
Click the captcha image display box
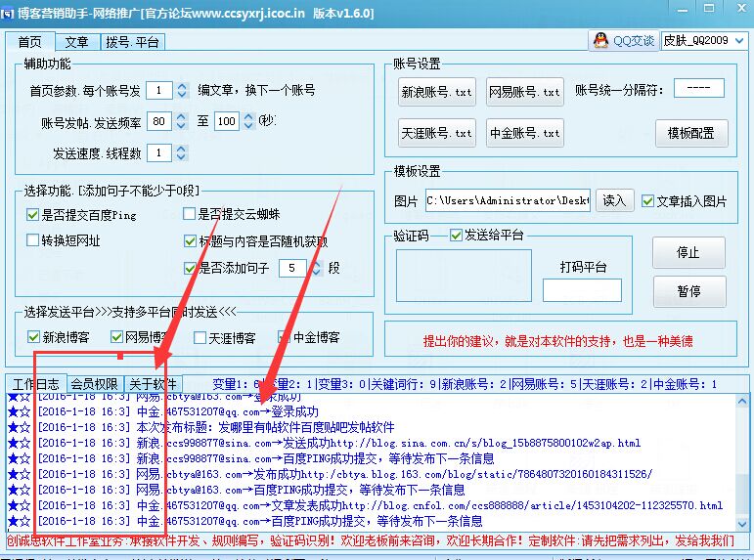pyautogui.click(x=464, y=276)
